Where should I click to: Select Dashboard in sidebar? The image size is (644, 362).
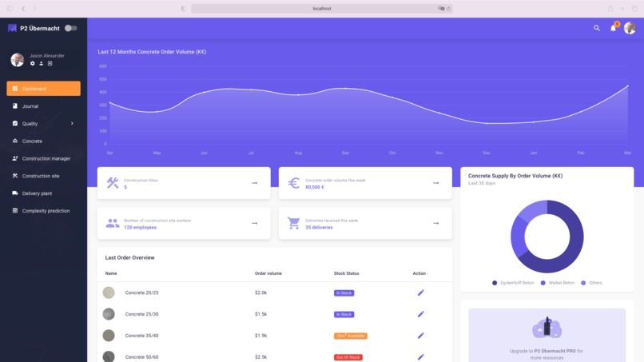click(x=43, y=89)
